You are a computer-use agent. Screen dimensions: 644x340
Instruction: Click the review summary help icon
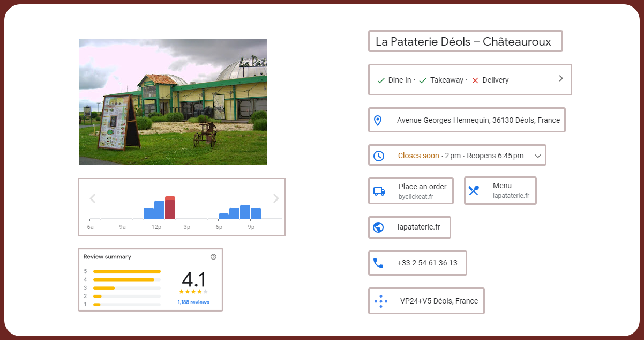pos(213,257)
